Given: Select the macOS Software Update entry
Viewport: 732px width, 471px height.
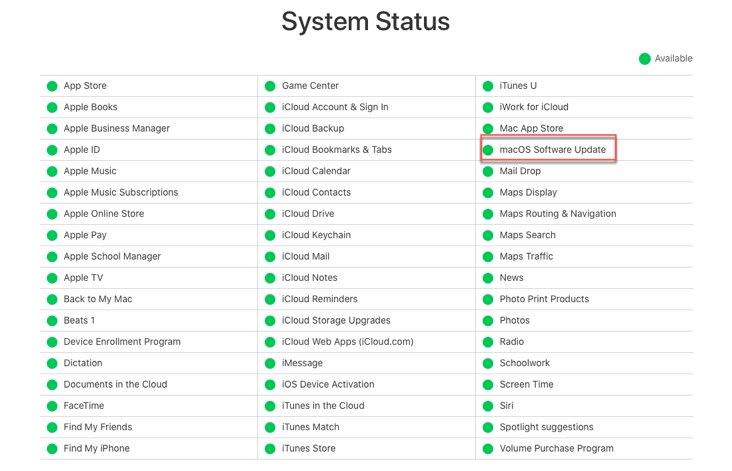Looking at the screenshot, I should [x=552, y=150].
